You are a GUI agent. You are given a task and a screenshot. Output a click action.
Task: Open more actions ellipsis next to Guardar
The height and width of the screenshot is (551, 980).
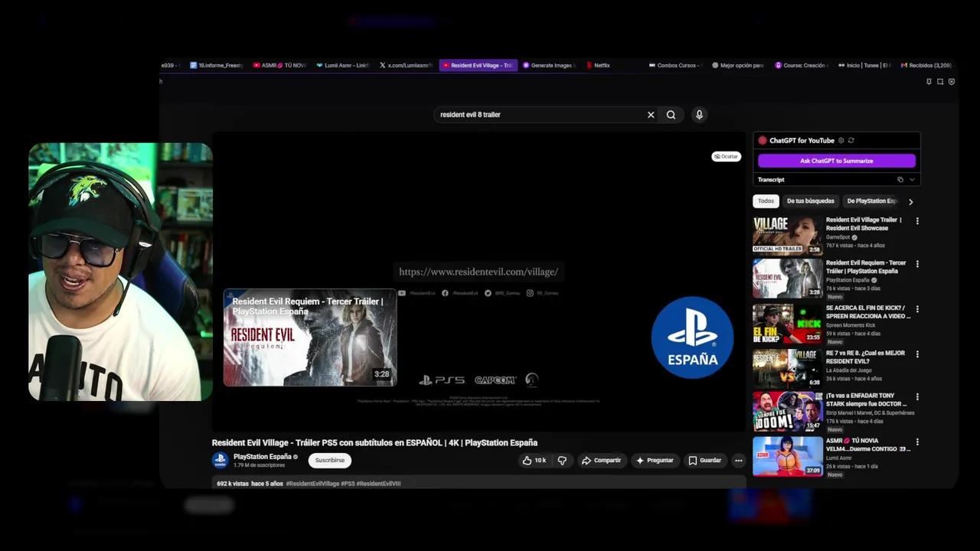click(x=738, y=461)
